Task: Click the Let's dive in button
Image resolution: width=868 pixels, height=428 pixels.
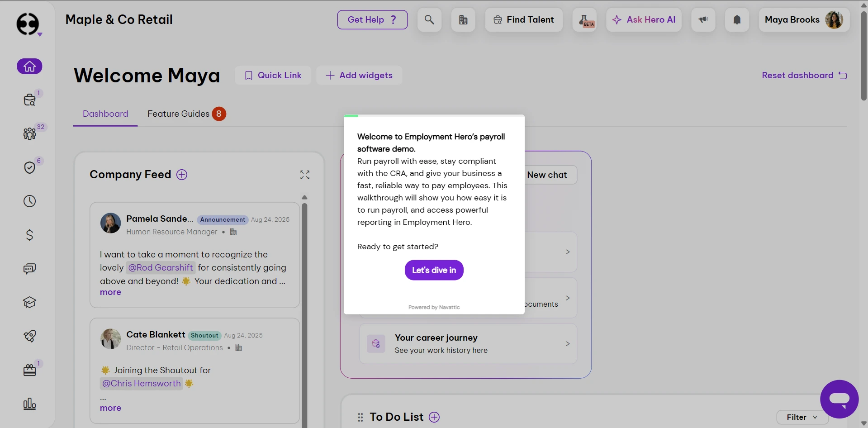Action: (x=434, y=270)
